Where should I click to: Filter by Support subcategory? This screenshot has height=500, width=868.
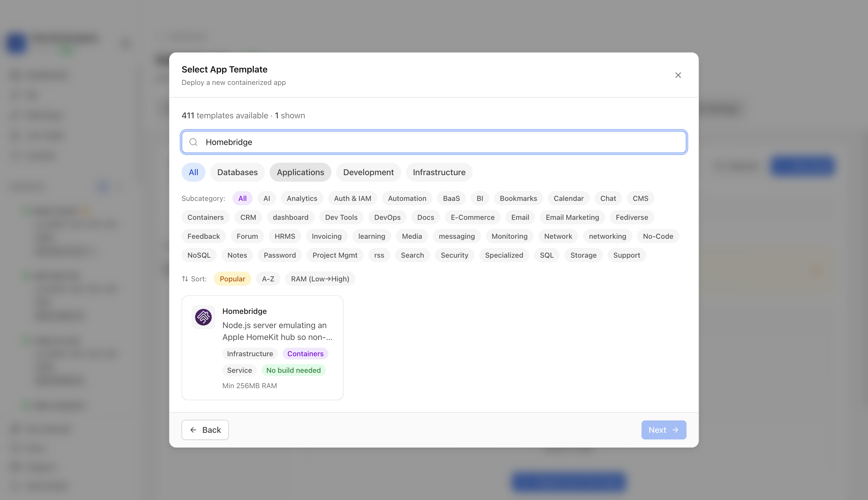(626, 255)
